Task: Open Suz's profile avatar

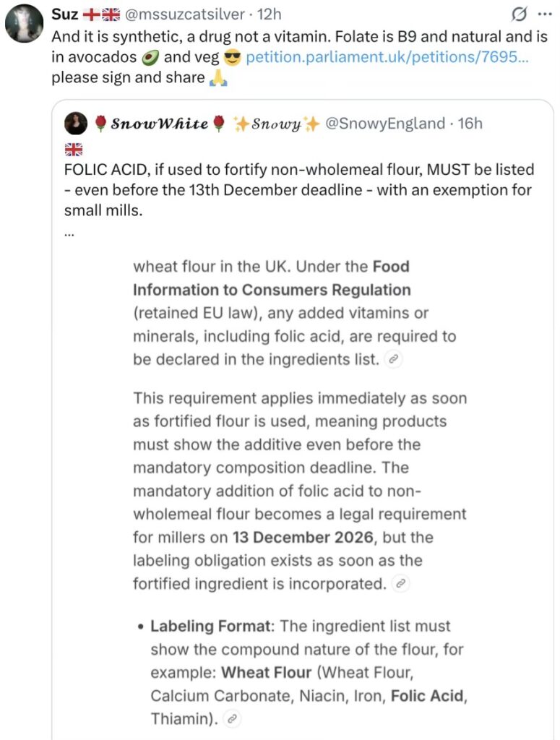Action: coord(25,23)
